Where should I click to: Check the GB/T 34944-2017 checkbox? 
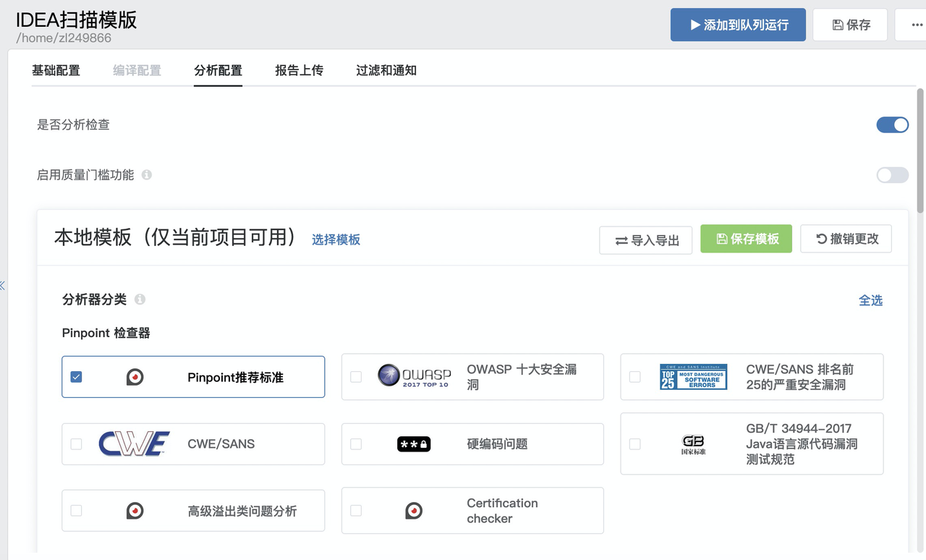coord(634,444)
